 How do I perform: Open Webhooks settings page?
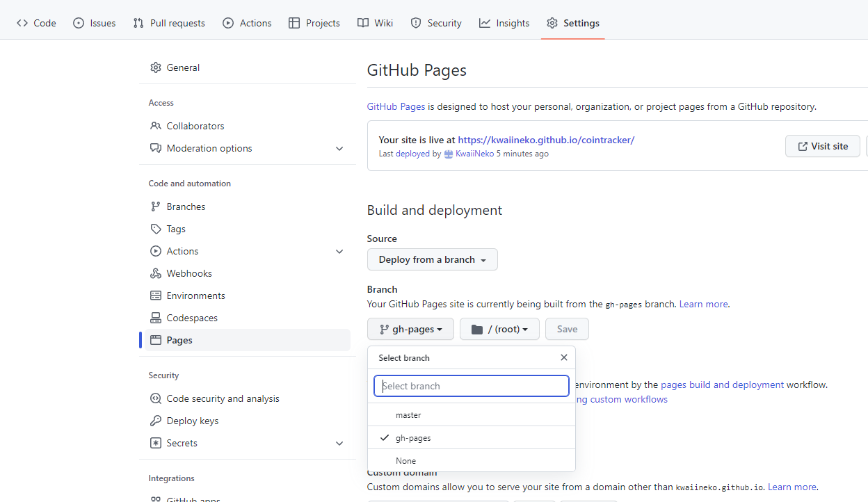click(248, 273)
